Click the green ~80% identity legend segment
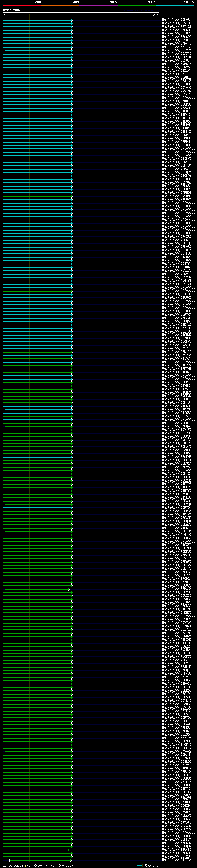Viewport: 197px width, 868px height. [137, 6]
